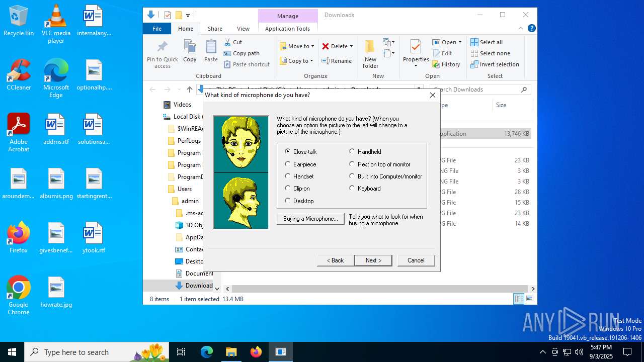Choose the Handheld microphone option
This screenshot has width=644, height=362.
(365, 151)
